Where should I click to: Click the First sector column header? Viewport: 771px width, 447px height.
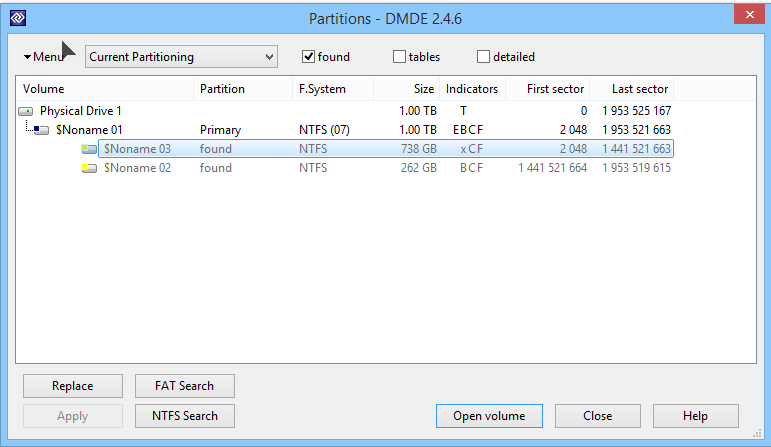547,89
